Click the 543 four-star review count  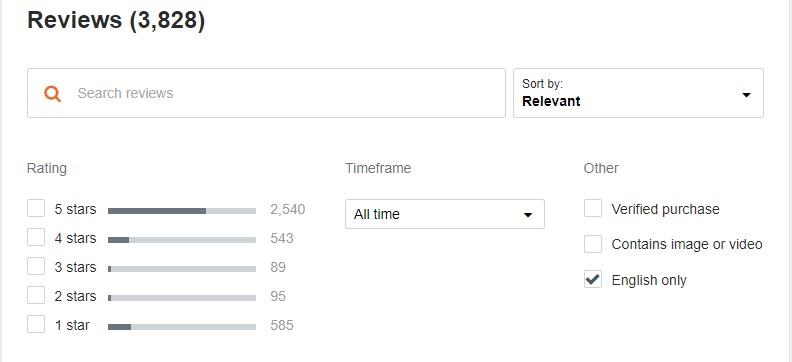coord(282,238)
